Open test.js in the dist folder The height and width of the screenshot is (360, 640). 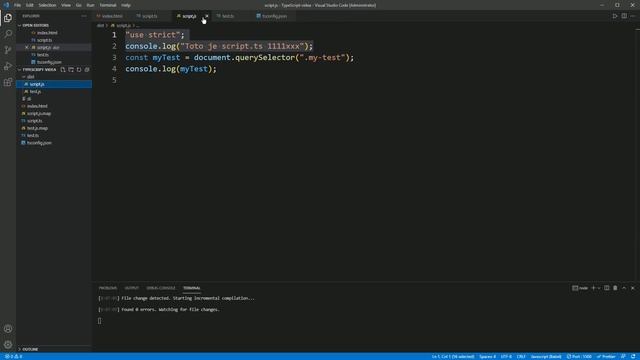click(x=54, y=91)
